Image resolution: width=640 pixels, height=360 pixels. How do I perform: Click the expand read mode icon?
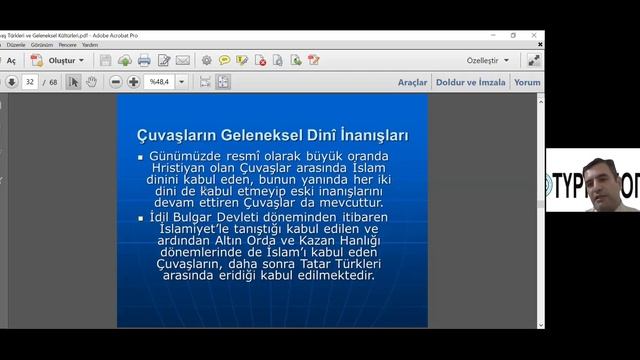tap(534, 60)
